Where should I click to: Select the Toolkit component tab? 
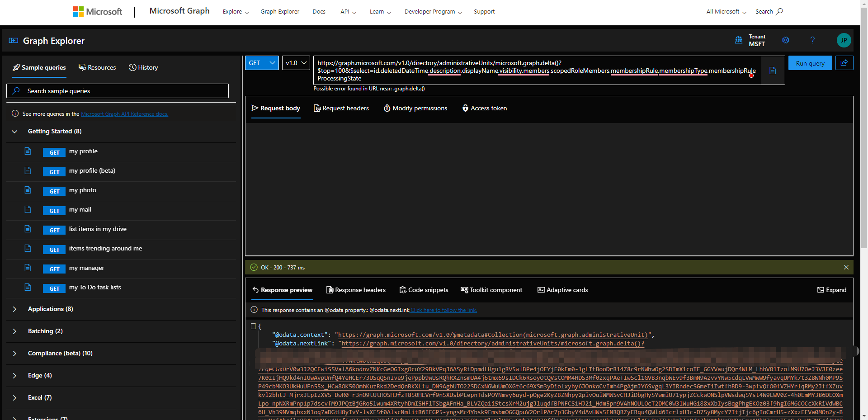pos(491,290)
